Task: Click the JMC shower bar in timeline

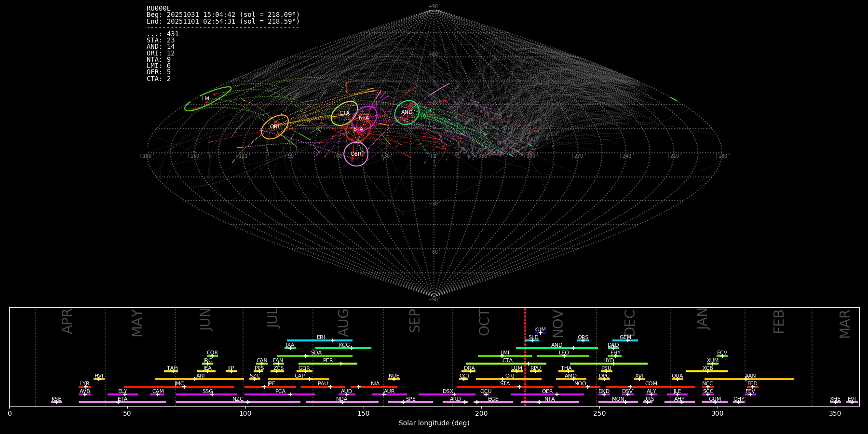Action: 179,387
